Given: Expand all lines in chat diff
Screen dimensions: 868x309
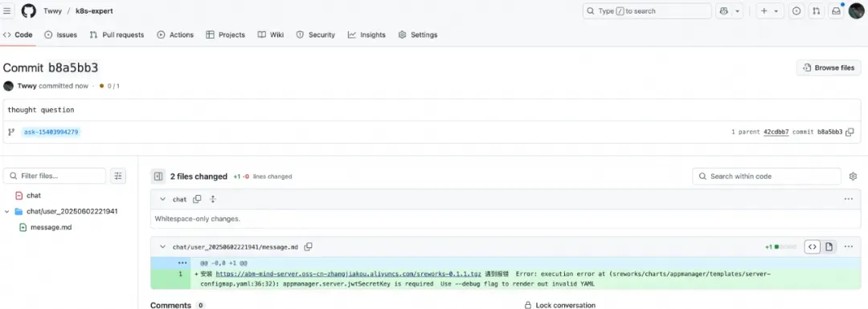Looking at the screenshot, I should coord(213,199).
